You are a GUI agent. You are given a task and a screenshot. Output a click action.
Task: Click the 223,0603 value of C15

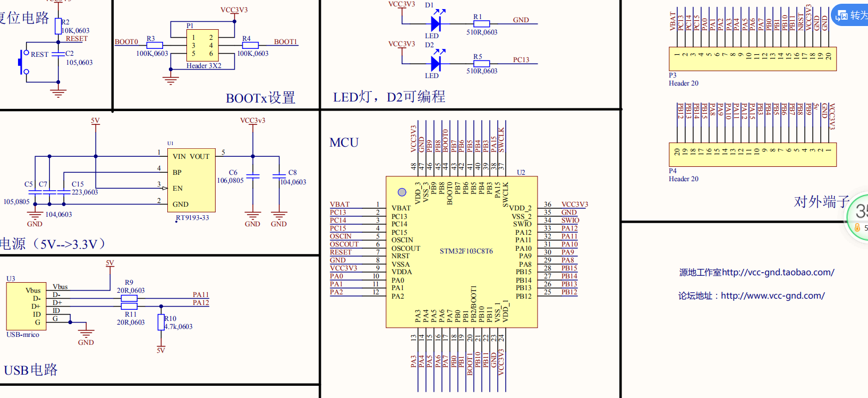coord(85,192)
